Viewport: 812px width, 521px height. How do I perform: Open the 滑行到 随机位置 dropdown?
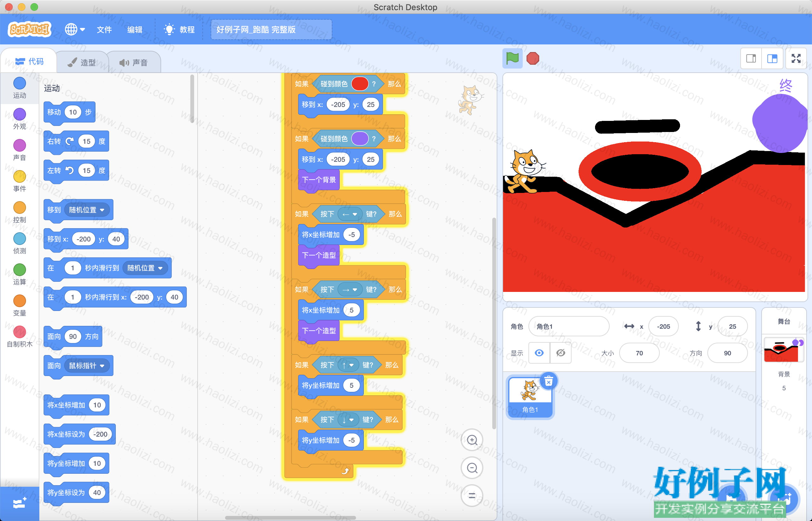(x=145, y=268)
